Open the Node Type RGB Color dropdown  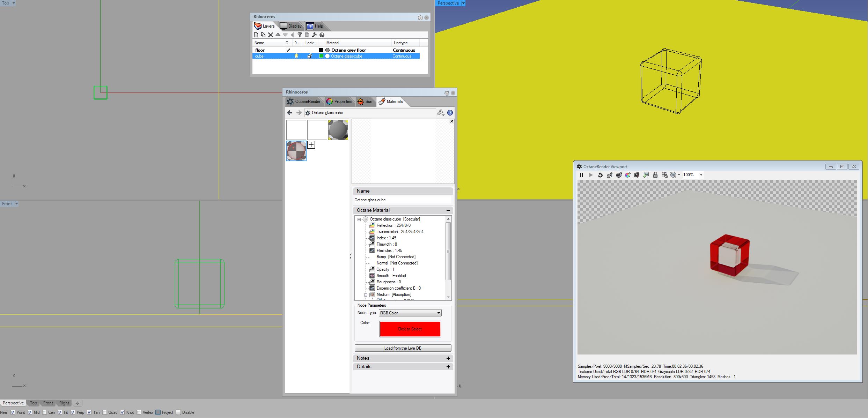coord(410,313)
